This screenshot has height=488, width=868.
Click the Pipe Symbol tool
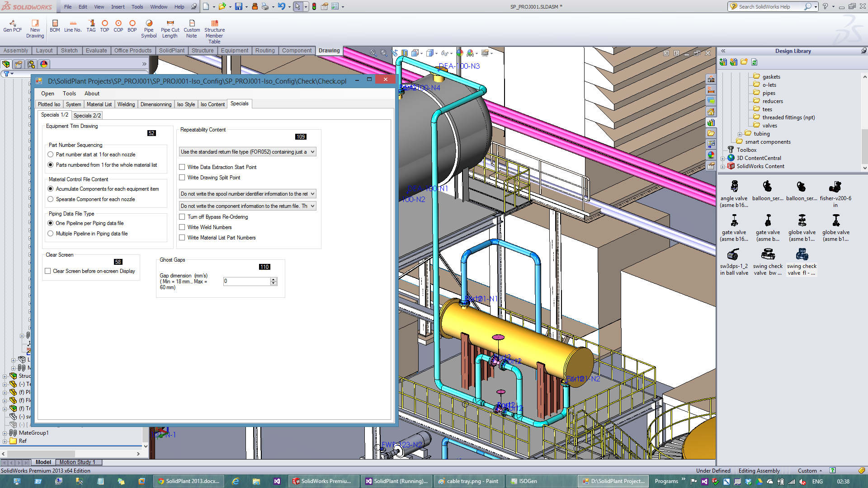tap(149, 26)
